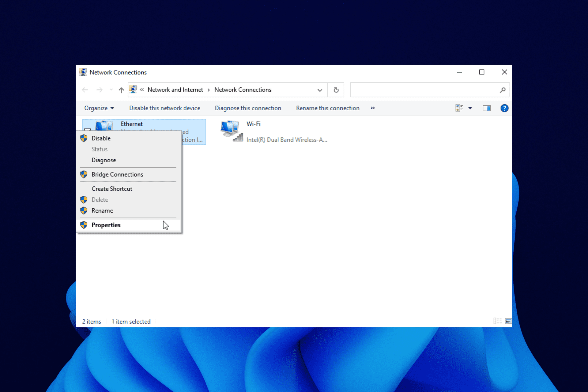Show more toolbar commands chevron
588x392 pixels.
click(x=373, y=108)
